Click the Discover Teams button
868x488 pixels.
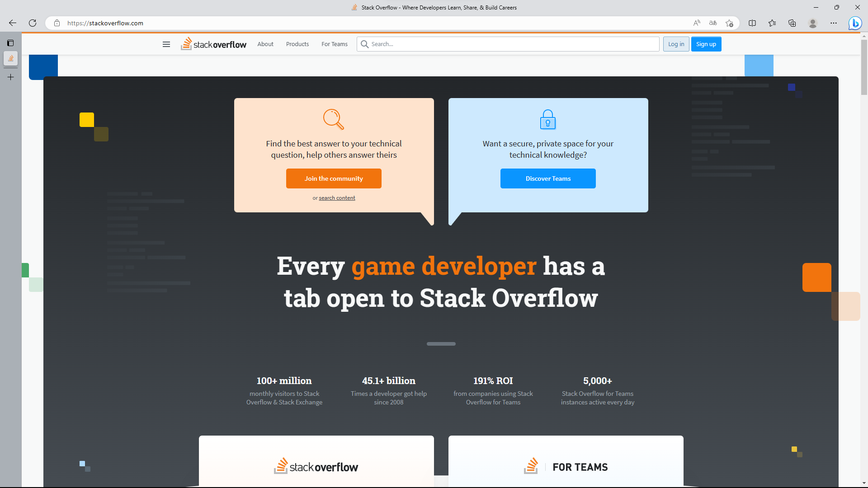[548, 178]
